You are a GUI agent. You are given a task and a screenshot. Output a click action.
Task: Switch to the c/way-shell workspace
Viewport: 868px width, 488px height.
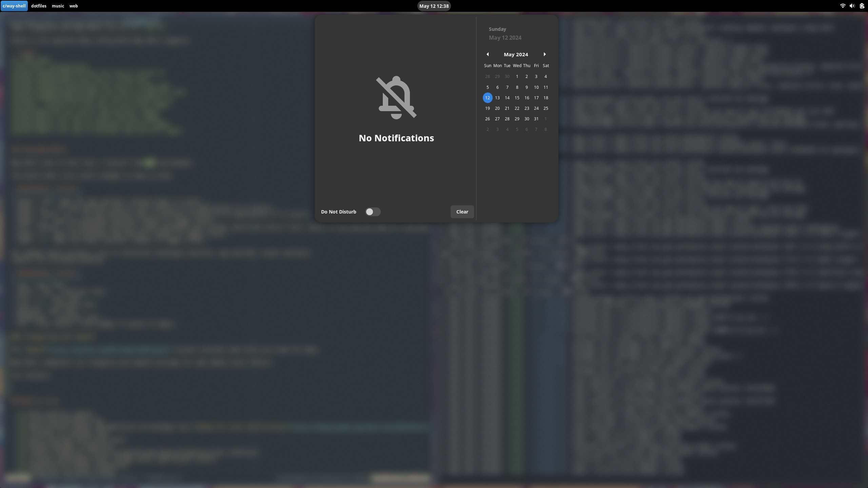point(14,6)
